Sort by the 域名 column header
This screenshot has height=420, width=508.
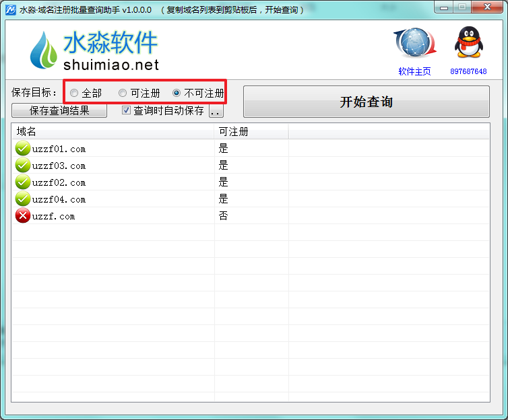pos(113,131)
